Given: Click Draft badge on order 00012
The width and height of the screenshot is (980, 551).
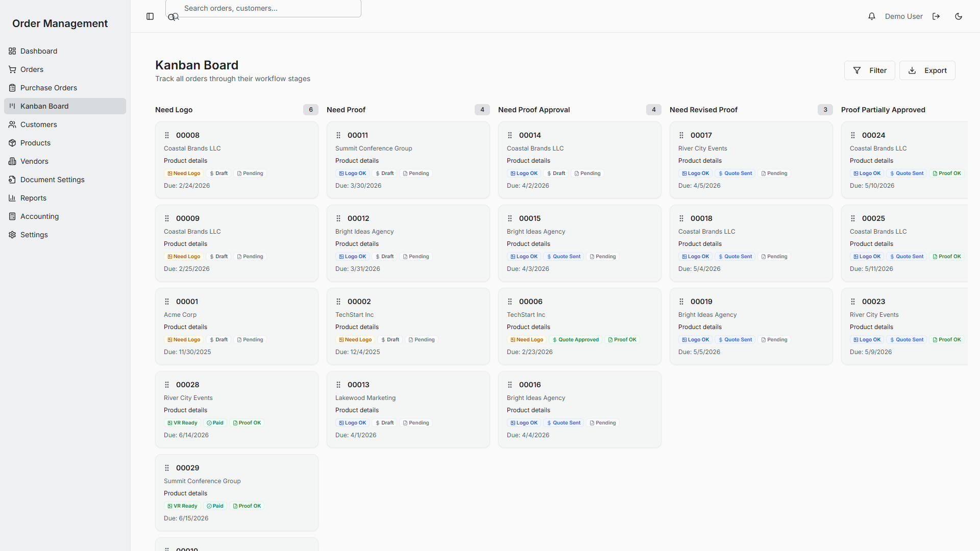Looking at the screenshot, I should pos(385,257).
